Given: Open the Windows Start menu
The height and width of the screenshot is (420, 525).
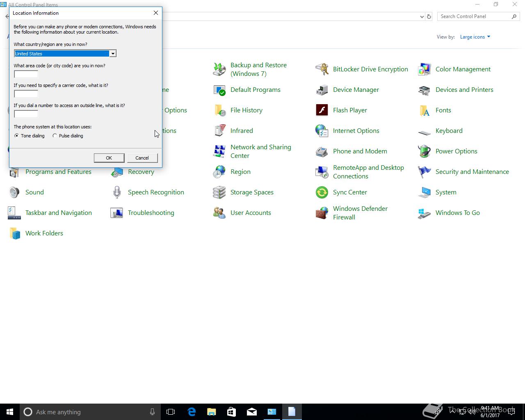Looking at the screenshot, I should tap(10, 412).
